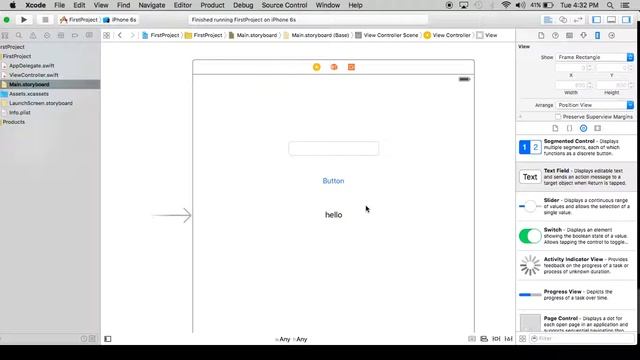640x360 pixels.
Task: Open the Pin constraints tool
Action: coord(496,339)
